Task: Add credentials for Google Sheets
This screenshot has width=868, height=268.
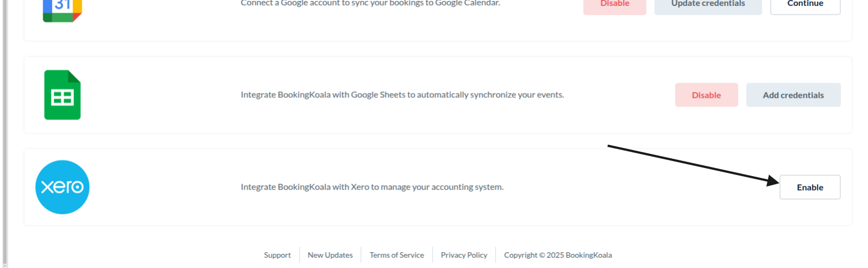Action: pyautogui.click(x=793, y=95)
